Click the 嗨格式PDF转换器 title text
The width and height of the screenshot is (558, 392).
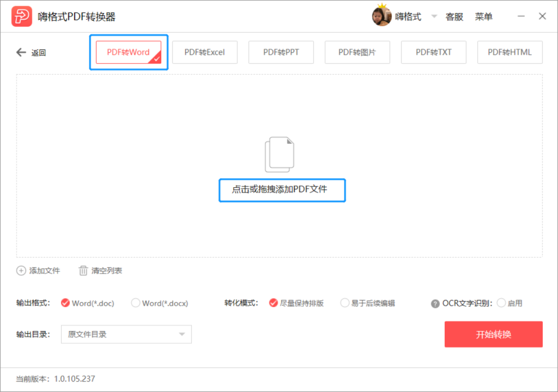pos(76,17)
